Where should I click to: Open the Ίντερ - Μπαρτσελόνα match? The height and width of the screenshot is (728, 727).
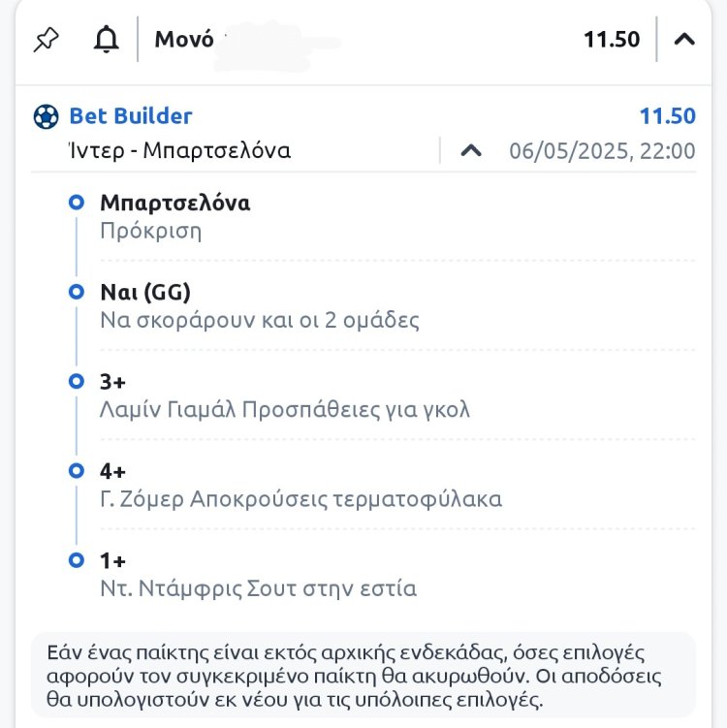(x=180, y=151)
